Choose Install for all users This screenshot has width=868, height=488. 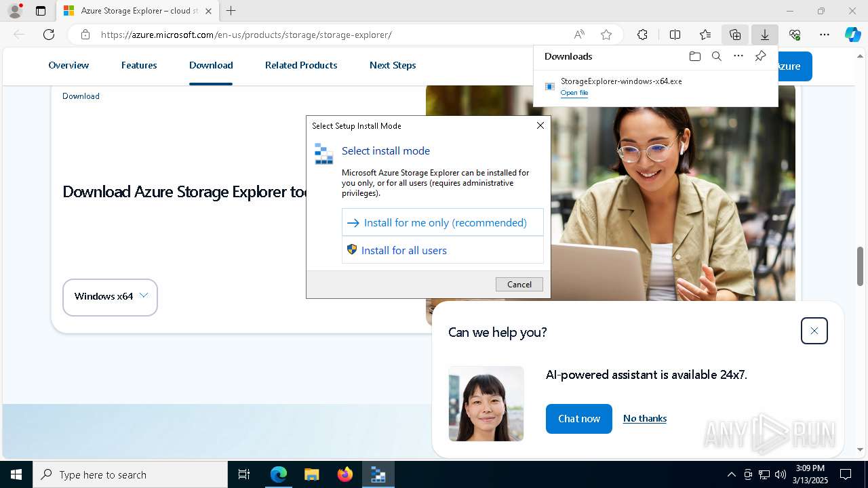443,250
